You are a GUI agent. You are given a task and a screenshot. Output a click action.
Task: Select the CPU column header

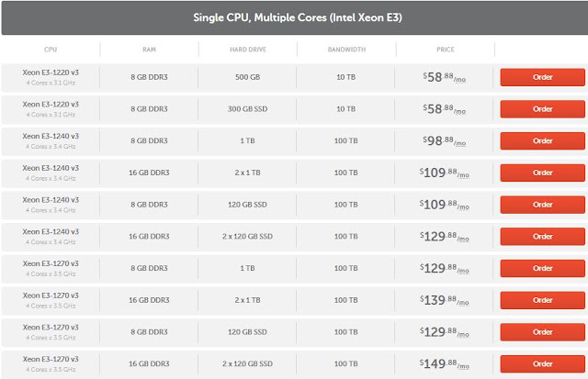tap(51, 50)
